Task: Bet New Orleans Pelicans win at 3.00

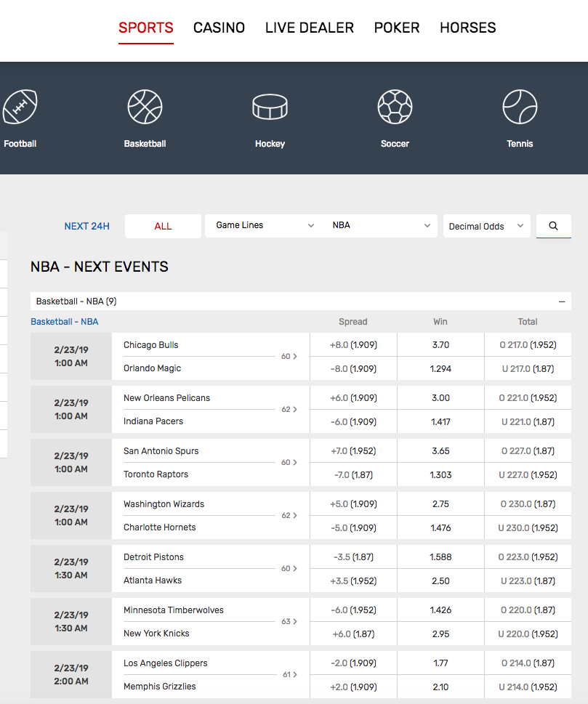Action: pyautogui.click(x=440, y=398)
